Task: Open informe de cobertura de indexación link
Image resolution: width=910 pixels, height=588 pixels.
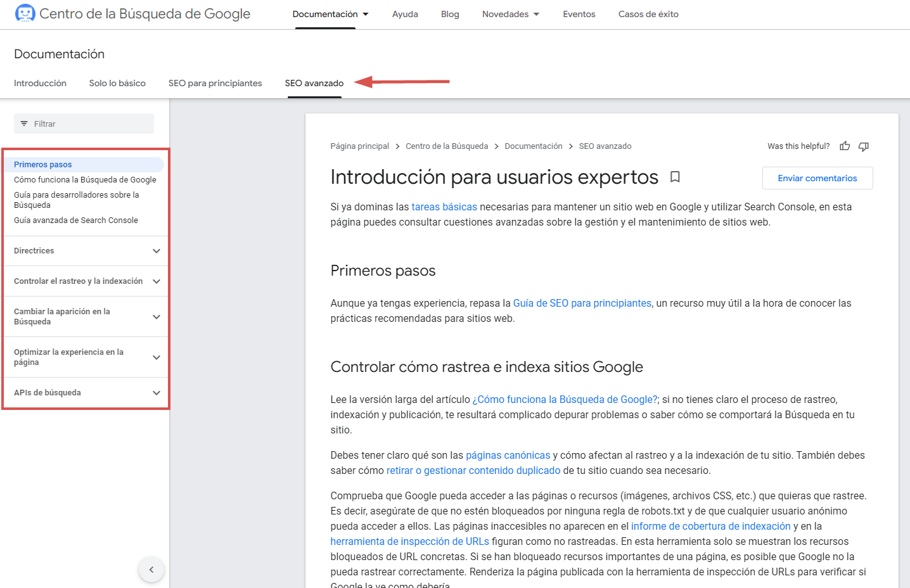Action: point(711,526)
